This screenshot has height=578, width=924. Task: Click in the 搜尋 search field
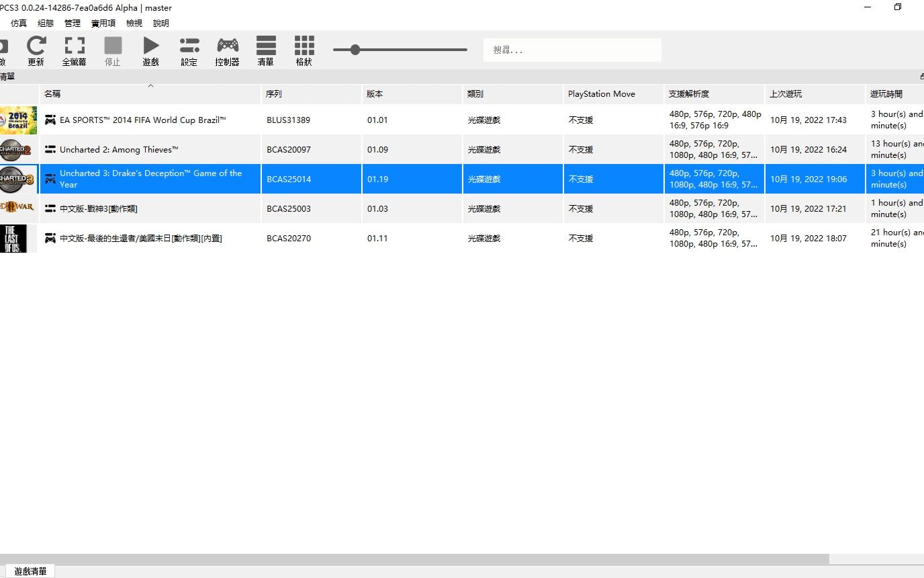click(x=572, y=50)
